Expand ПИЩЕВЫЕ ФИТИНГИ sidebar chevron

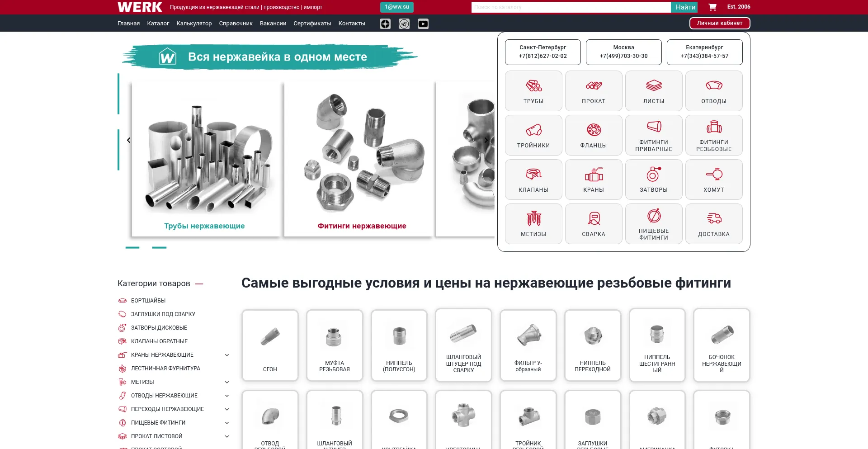227,423
